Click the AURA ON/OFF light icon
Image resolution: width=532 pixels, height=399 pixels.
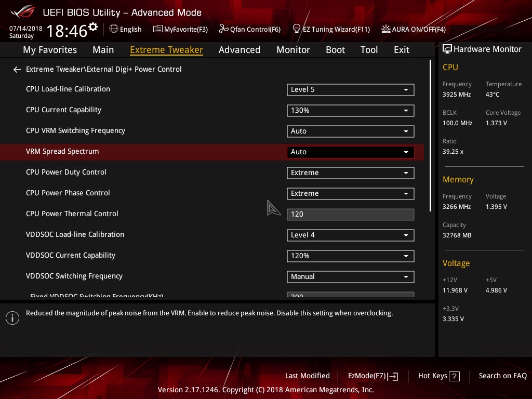386,29
